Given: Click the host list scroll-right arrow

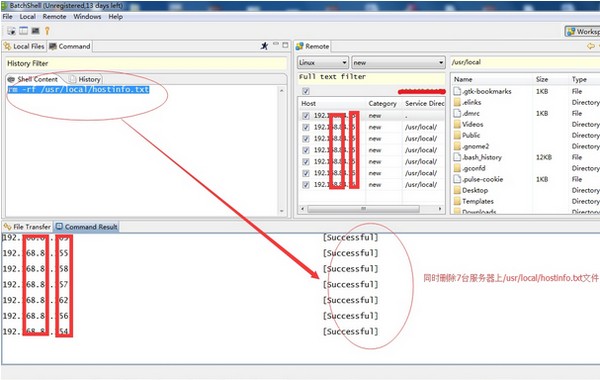Looking at the screenshot, I should tap(440, 209).
